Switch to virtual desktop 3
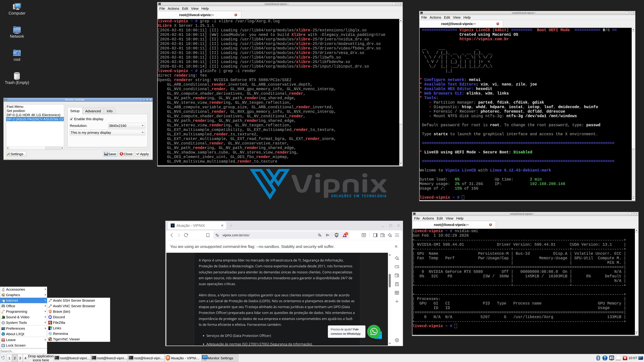 point(20,358)
